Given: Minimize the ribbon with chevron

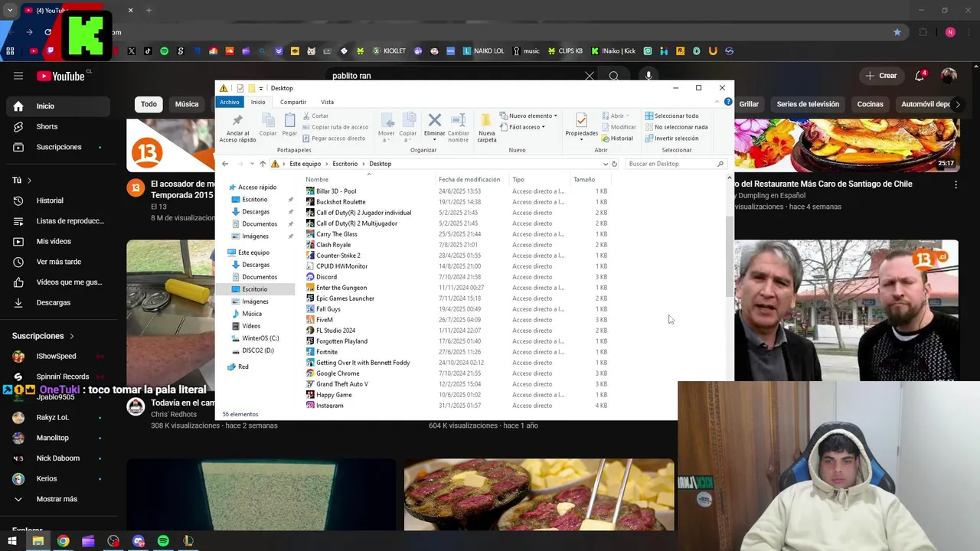Looking at the screenshot, I should (718, 102).
